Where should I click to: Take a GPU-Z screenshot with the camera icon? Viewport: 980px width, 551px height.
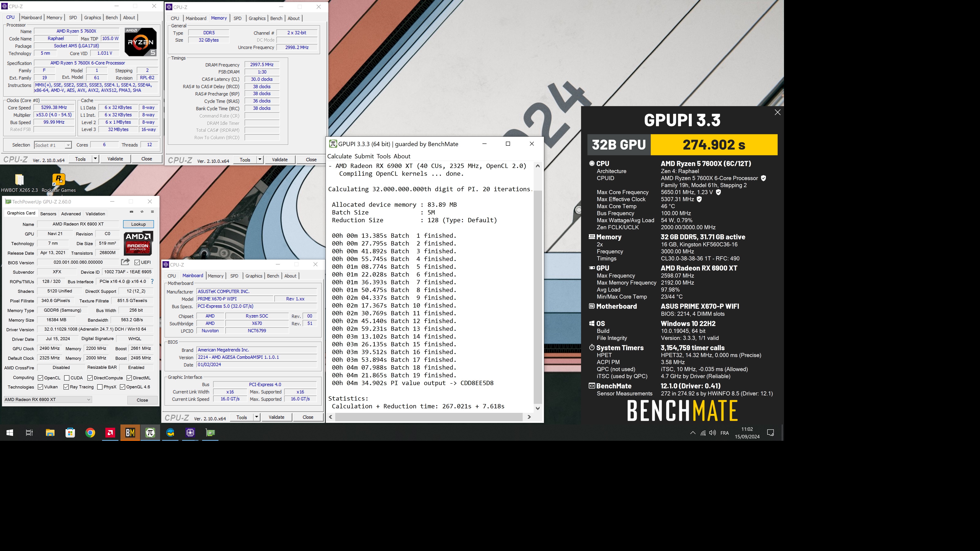[x=131, y=212]
